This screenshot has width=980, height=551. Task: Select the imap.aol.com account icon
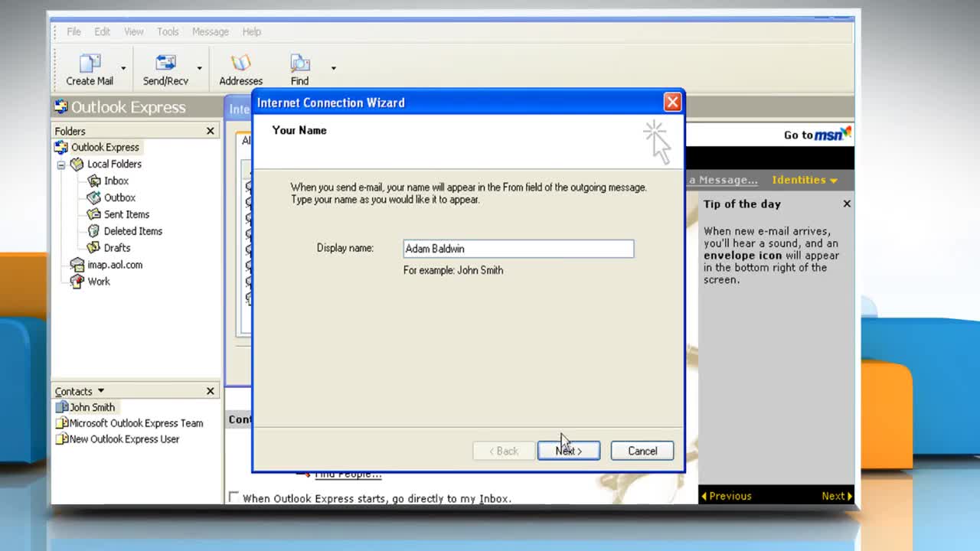[77, 265]
